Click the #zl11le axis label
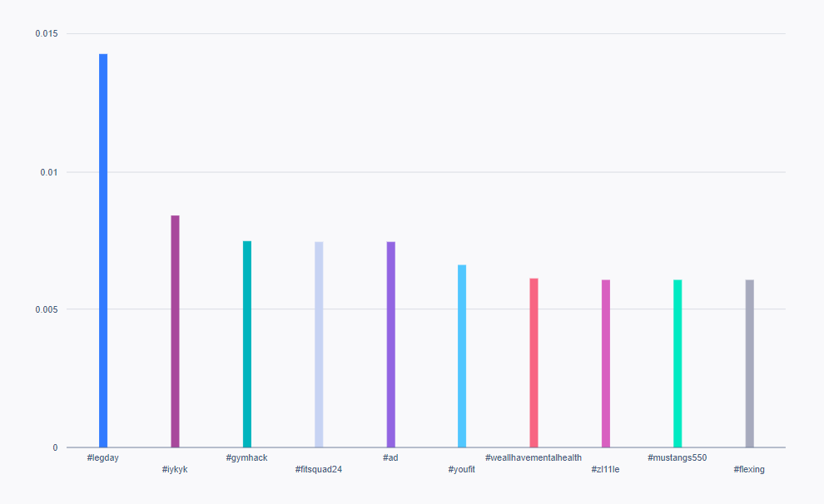The width and height of the screenshot is (824, 504). [x=606, y=470]
